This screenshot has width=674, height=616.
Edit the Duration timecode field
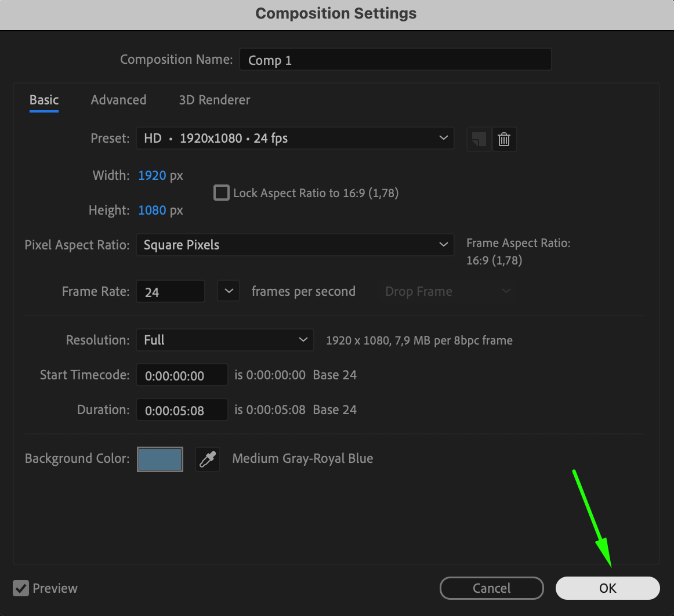[x=182, y=411]
